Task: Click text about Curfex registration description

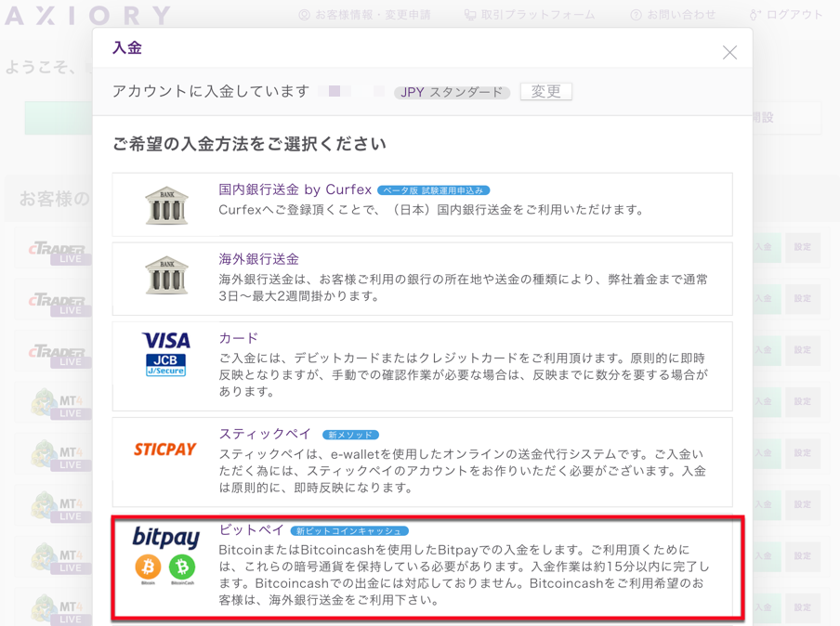Action: point(432,210)
